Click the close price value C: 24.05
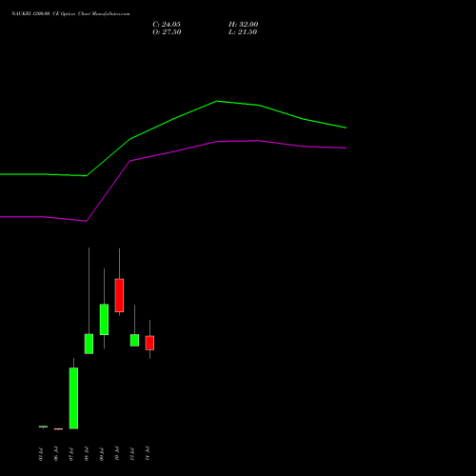This screenshot has width=476, height=476. coord(167,25)
